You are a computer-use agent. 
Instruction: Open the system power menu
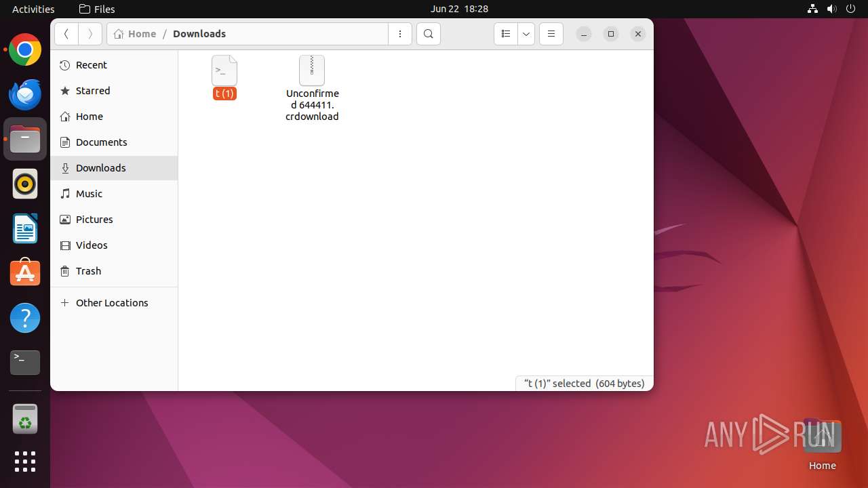pos(852,9)
